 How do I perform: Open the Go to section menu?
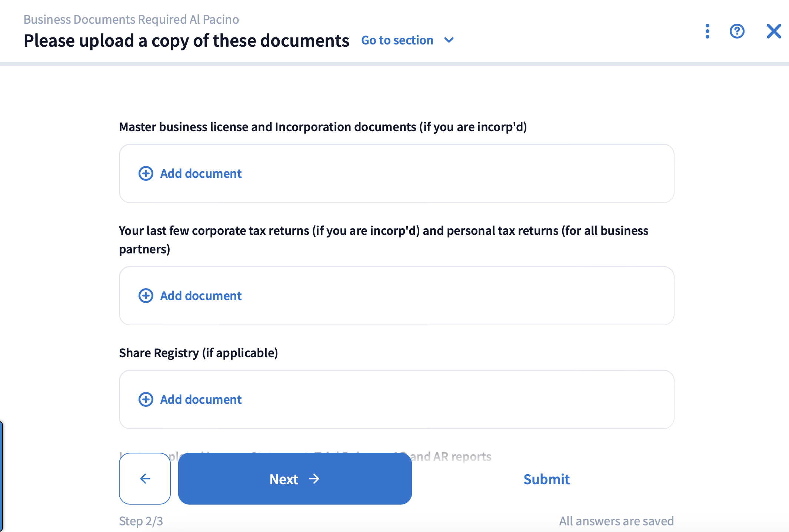[x=397, y=40]
